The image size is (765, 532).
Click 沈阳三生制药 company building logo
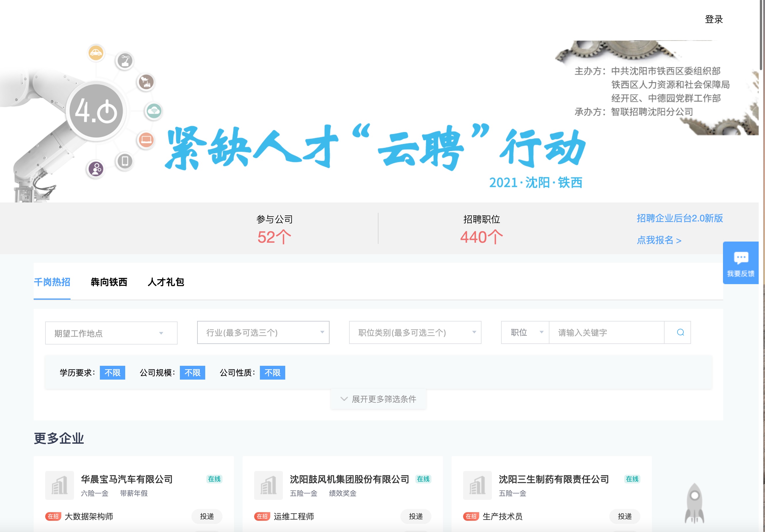(477, 485)
